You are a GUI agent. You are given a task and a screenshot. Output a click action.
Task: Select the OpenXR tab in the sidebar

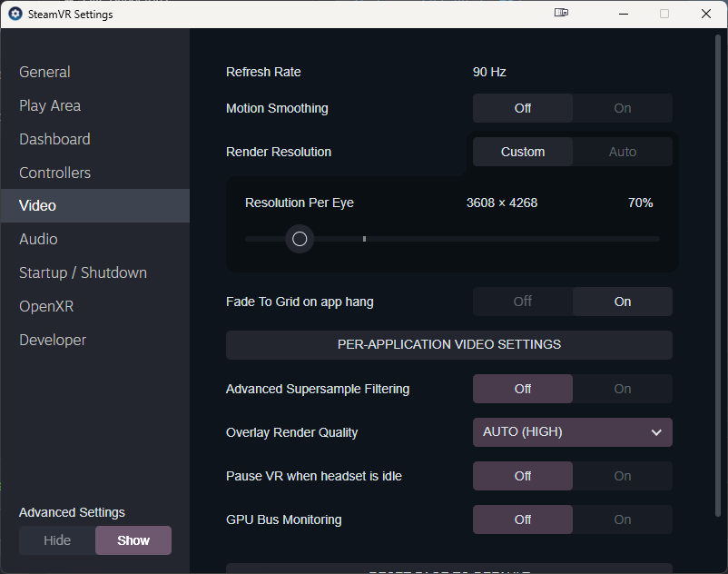[x=45, y=306]
